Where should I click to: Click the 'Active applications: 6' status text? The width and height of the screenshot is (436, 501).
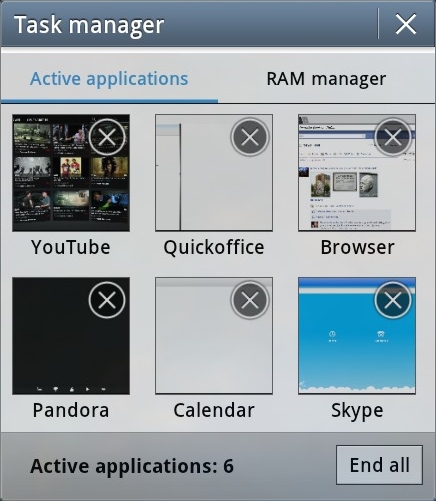point(132,466)
